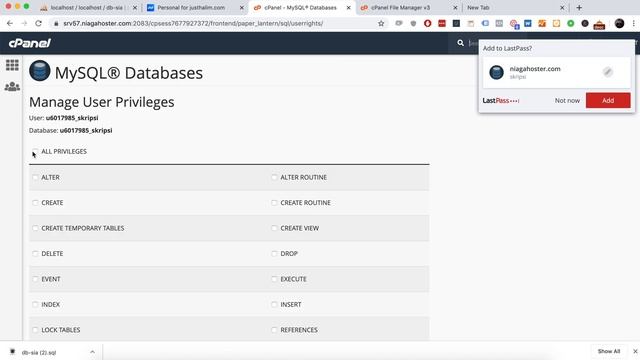Click the MySQL Databases barrel icon
Screen dimensions: 640x360
[40, 71]
